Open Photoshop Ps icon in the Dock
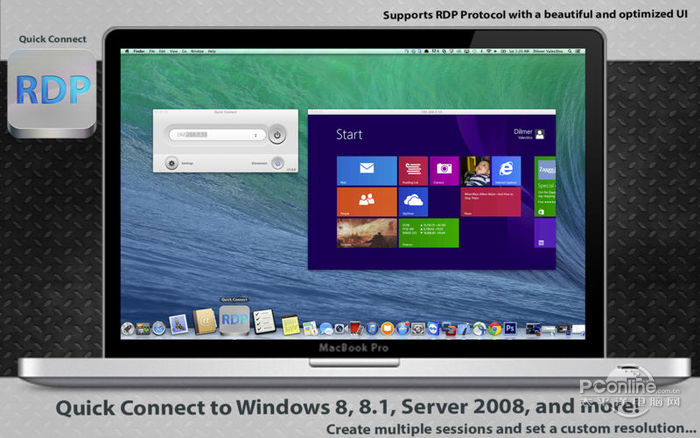Image resolution: width=700 pixels, height=438 pixels. [510, 328]
